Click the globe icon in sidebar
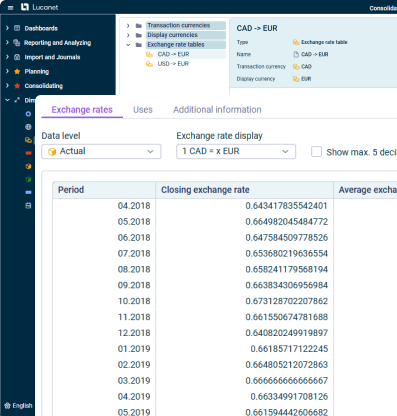 28,127
